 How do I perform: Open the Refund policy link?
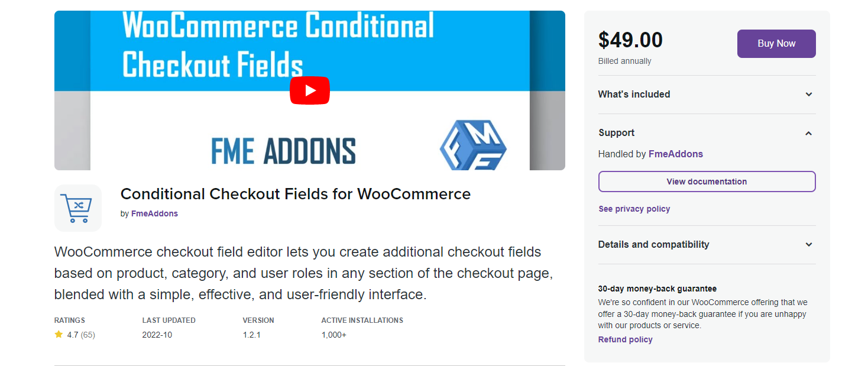tap(625, 339)
